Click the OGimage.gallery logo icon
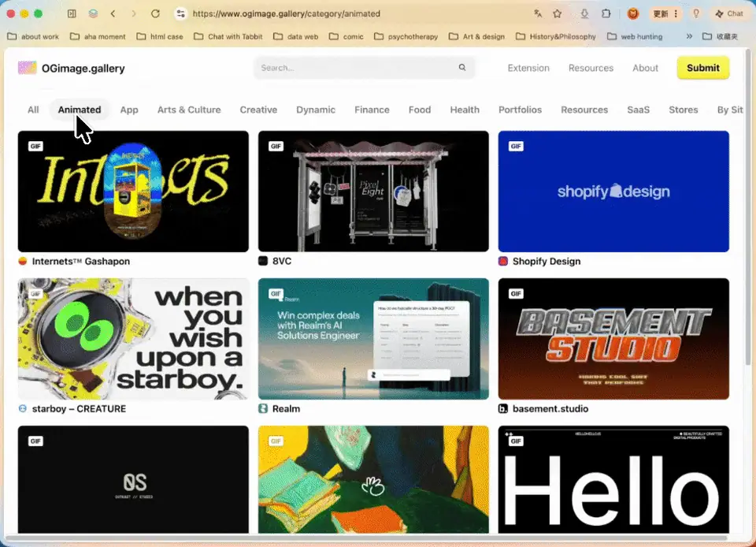The image size is (756, 547). tap(27, 68)
